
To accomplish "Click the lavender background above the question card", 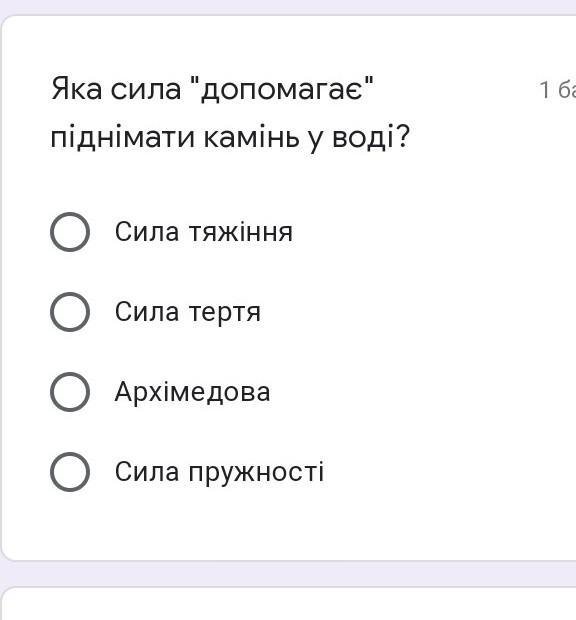I will click(288, 7).
